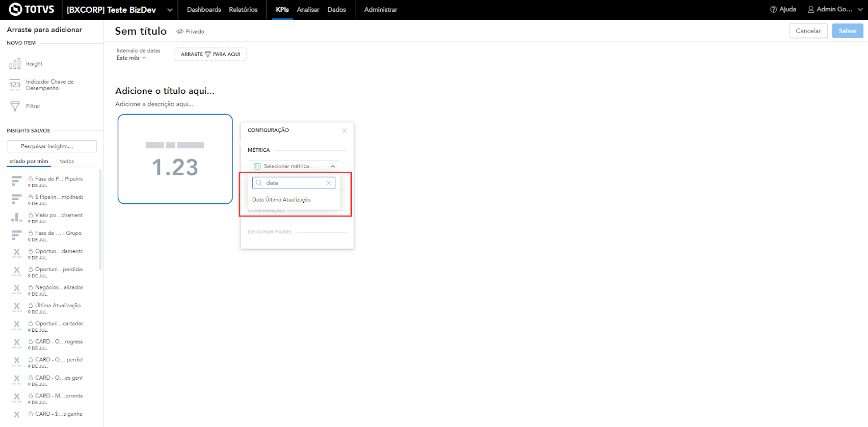Click the ARRASTE PARA AQUI filter zone
This screenshot has height=427, width=868.
pos(211,54)
